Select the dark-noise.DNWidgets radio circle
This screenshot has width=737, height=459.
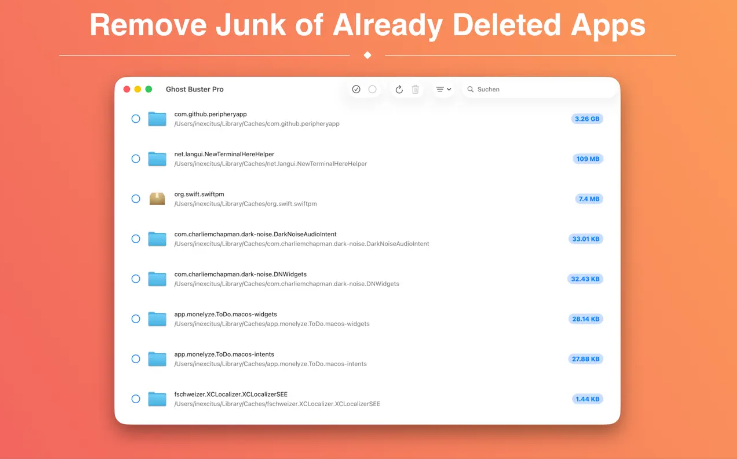point(136,279)
